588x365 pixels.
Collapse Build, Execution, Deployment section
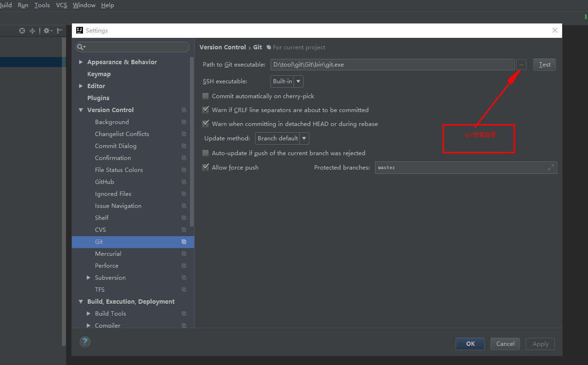click(x=81, y=302)
